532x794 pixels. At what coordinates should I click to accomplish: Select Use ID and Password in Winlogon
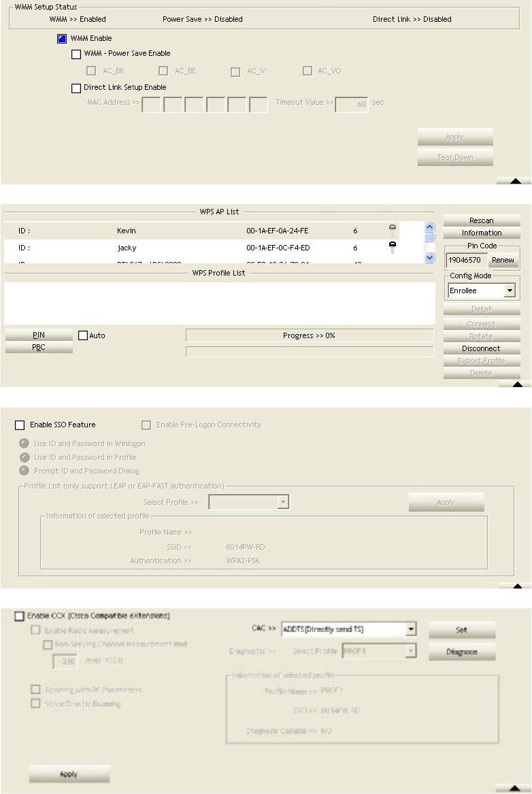pyautogui.click(x=24, y=444)
